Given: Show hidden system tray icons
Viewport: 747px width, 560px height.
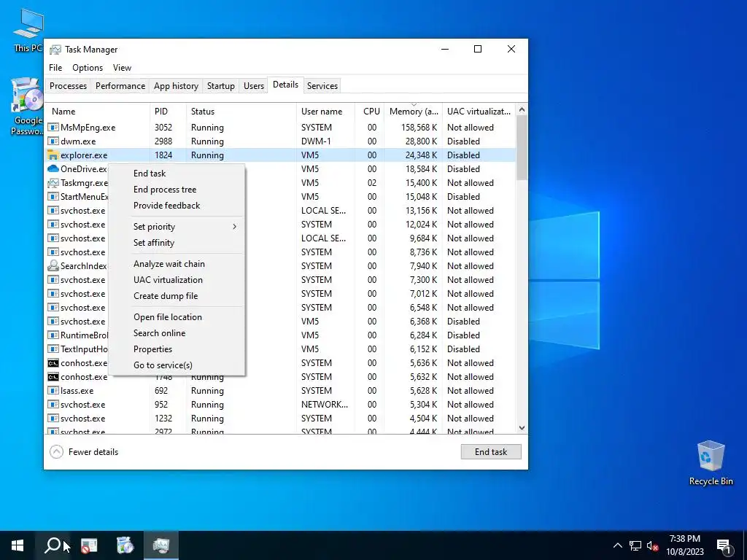Looking at the screenshot, I should [617, 545].
